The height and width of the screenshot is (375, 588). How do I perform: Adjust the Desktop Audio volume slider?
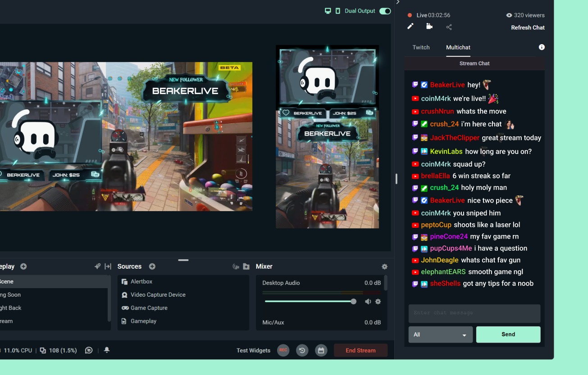(310, 302)
